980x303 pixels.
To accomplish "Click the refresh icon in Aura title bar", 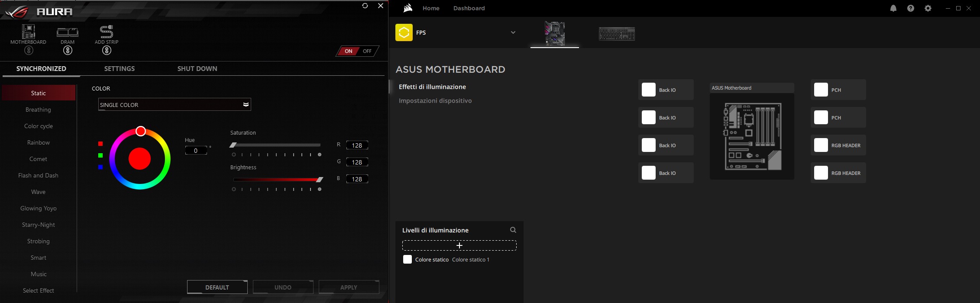I will [365, 6].
